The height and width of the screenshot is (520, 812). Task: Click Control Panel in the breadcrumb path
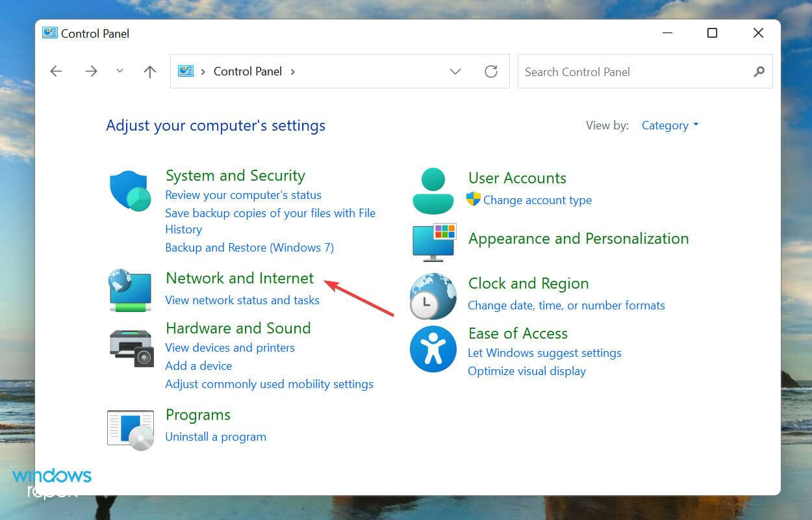click(x=247, y=71)
